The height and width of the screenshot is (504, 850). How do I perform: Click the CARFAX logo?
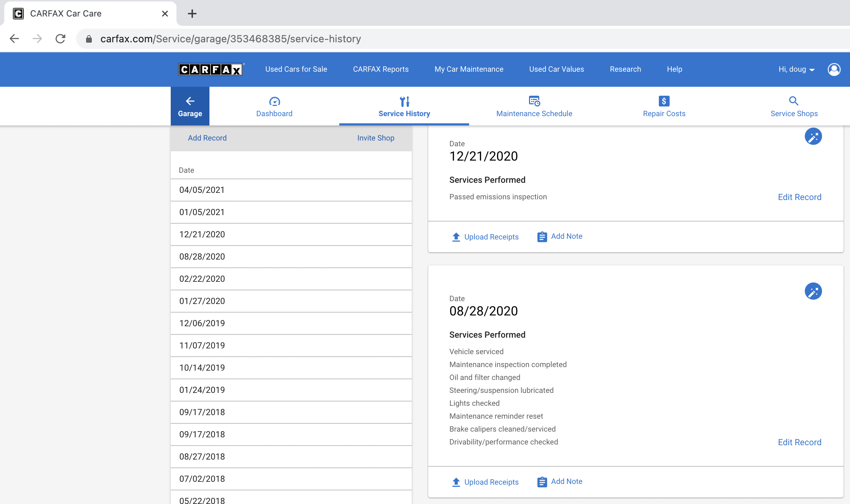[211, 69]
